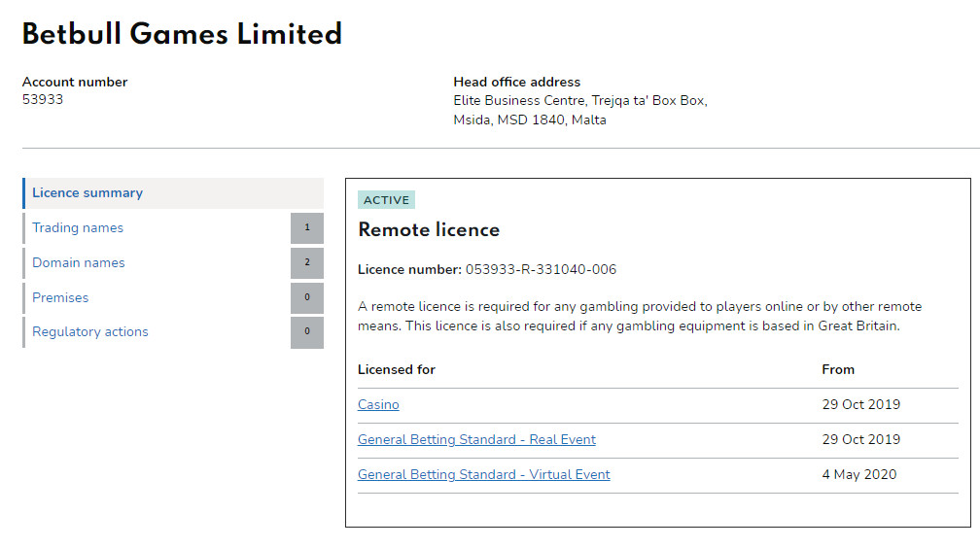Screen dimensions: 980x548
Task: Select the licence number 053933-R-331040-006
Action: coord(541,270)
